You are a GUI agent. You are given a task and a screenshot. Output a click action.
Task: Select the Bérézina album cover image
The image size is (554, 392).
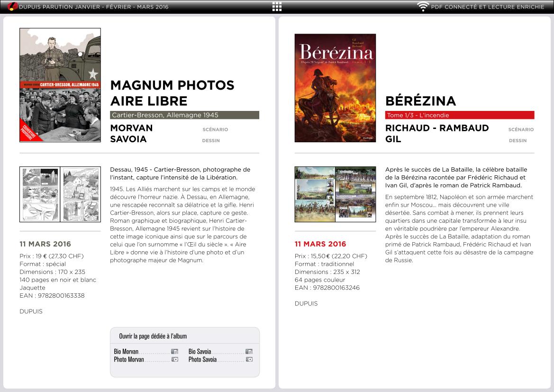(335, 88)
